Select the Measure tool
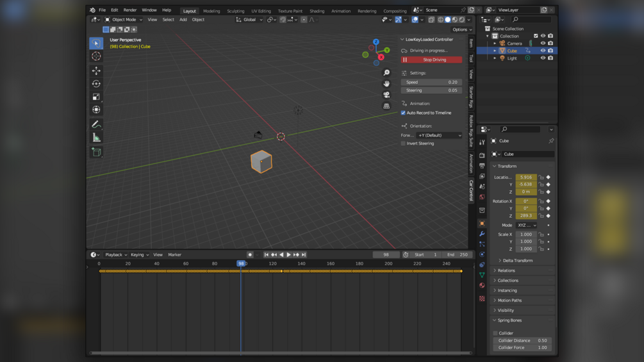The height and width of the screenshot is (362, 644). [x=96, y=138]
